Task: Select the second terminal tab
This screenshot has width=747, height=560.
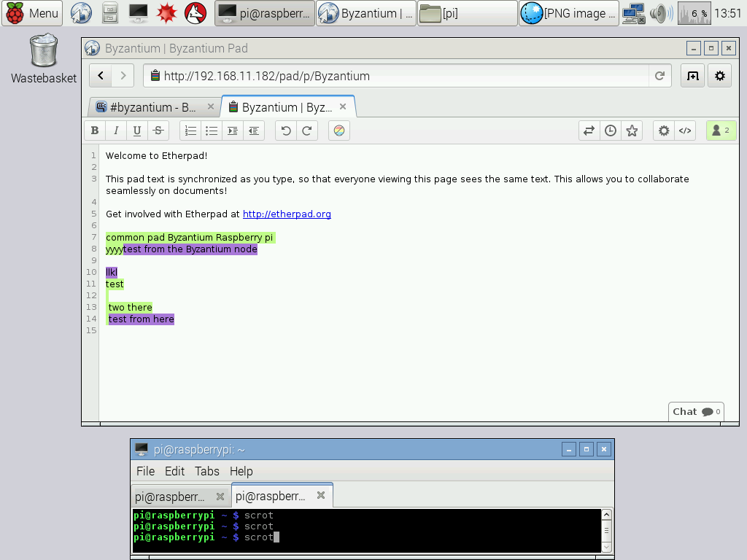Action: tap(282, 496)
